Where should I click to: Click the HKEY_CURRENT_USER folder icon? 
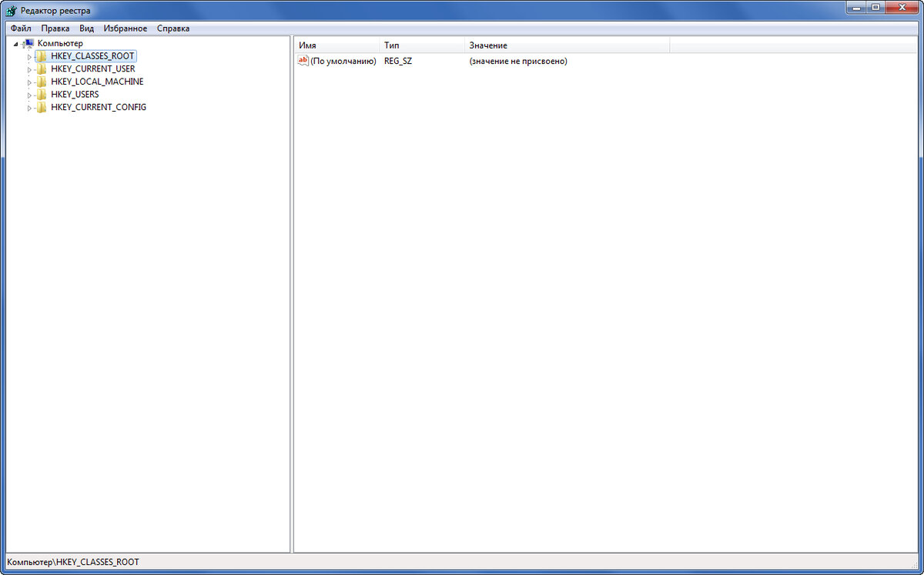[42, 69]
